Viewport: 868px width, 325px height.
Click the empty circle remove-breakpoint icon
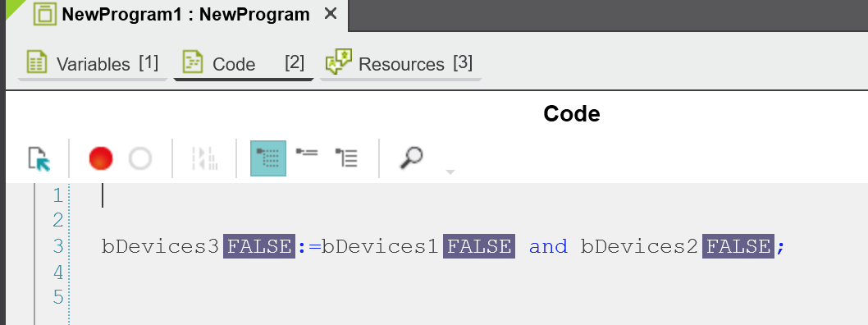coord(140,158)
